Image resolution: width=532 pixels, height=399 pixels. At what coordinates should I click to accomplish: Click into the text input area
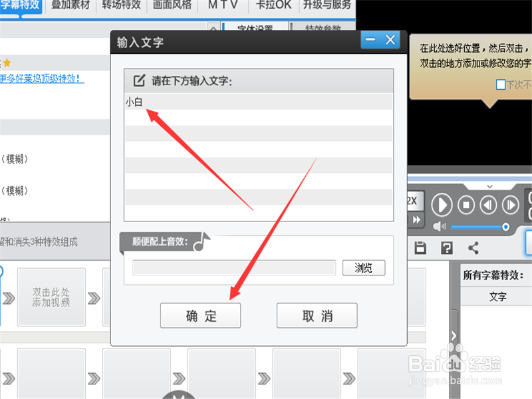259,157
